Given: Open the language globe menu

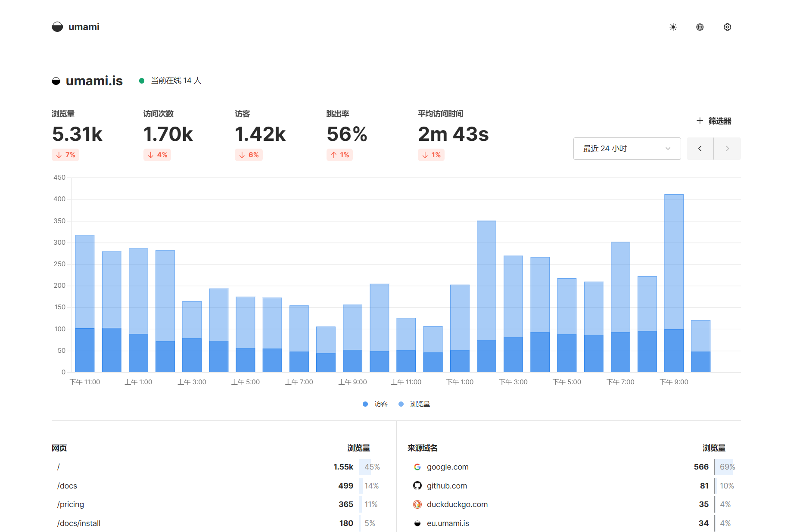Looking at the screenshot, I should point(700,27).
